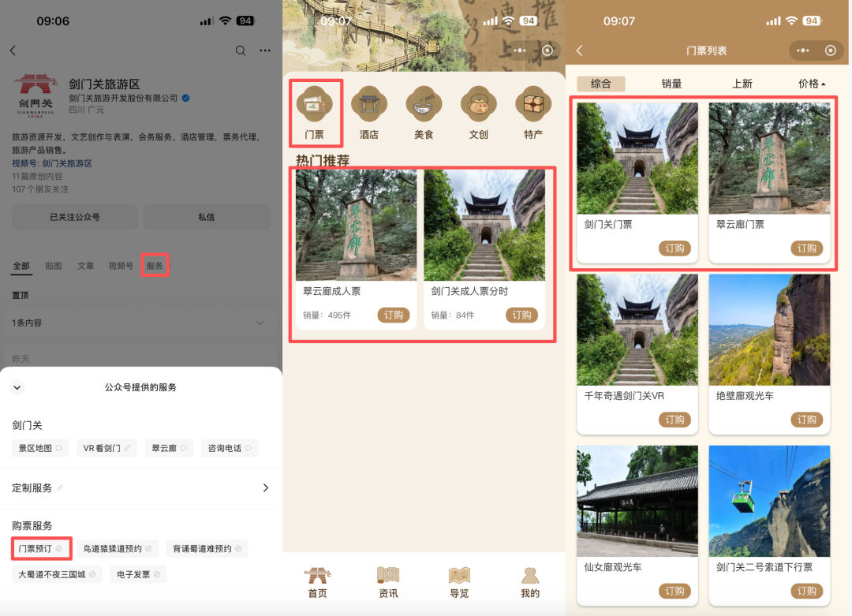Switch to the 服务 tab
The image size is (852, 616).
(155, 266)
